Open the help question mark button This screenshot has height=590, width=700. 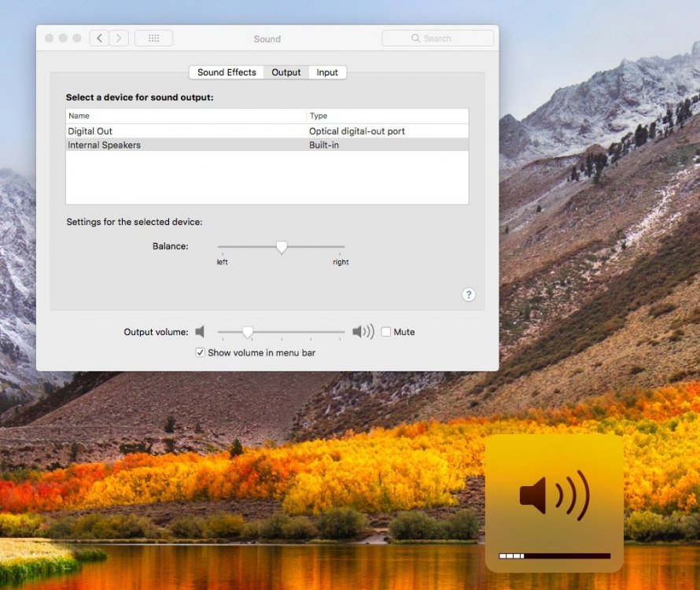[468, 295]
